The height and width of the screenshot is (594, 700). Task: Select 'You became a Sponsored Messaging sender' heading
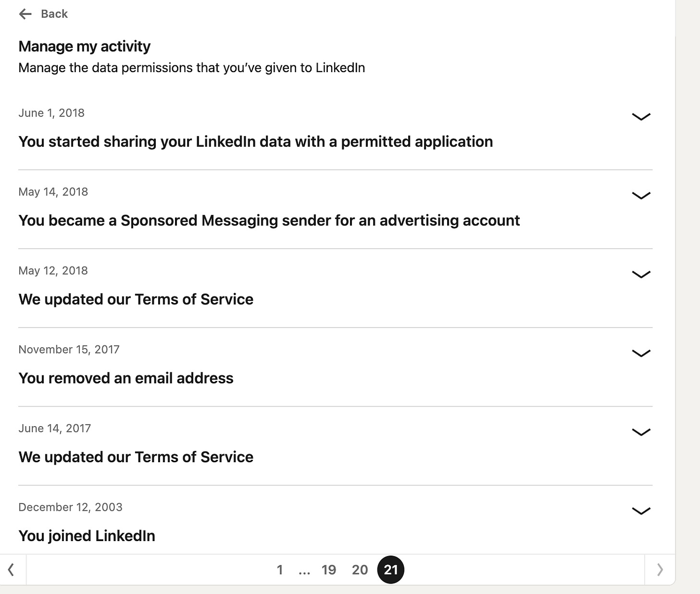(x=269, y=220)
